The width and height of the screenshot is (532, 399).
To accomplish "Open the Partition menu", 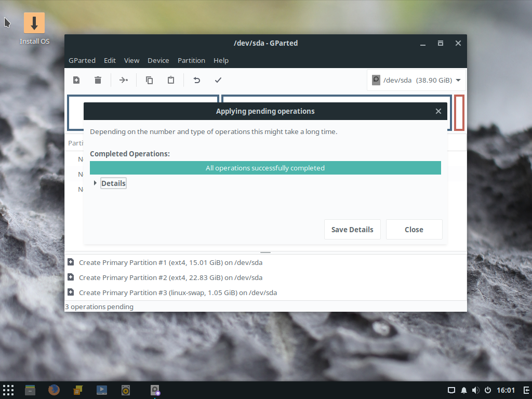I will (191, 60).
